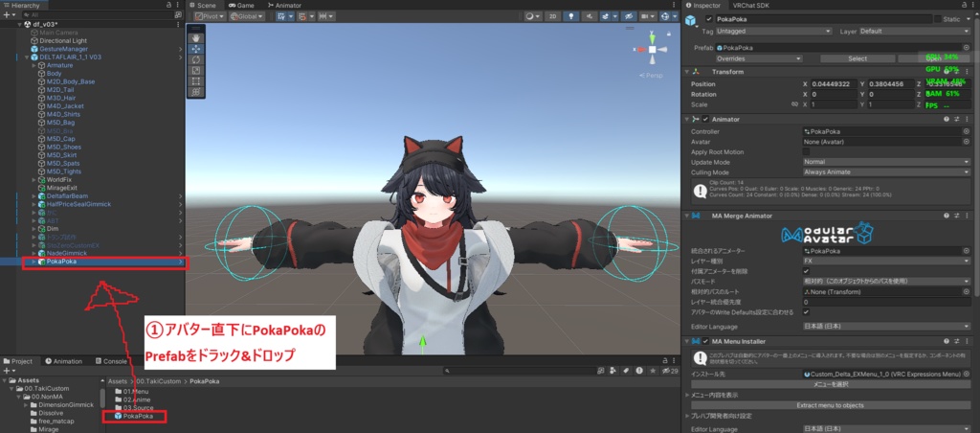Viewport: 980px width, 433px height.
Task: Expand メニュー内容を表示 foldout
Action: (x=687, y=395)
